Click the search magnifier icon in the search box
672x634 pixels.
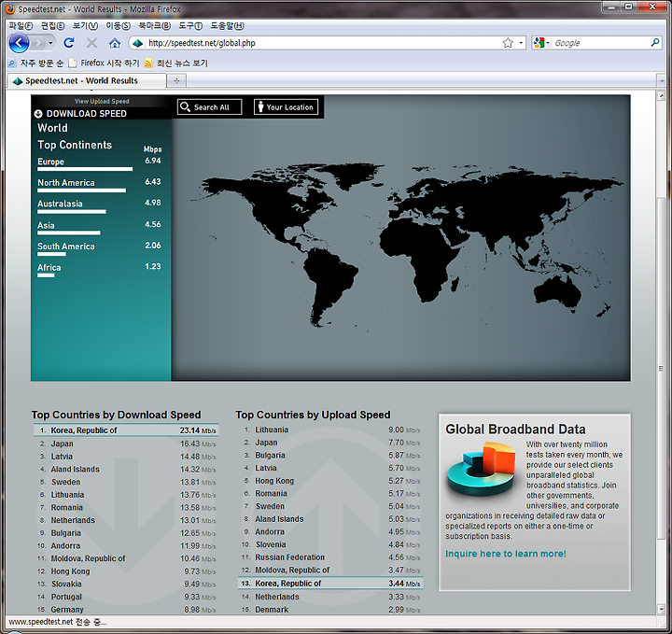pos(655,42)
